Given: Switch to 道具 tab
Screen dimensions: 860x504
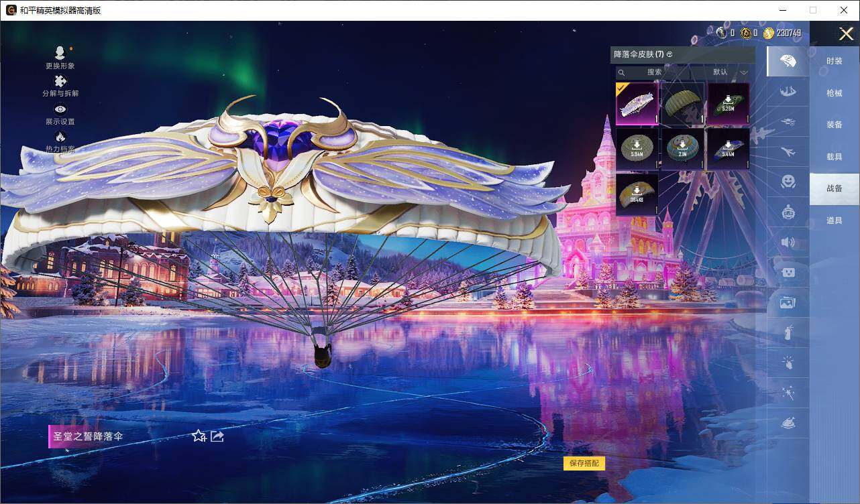Looking at the screenshot, I should pos(835,220).
